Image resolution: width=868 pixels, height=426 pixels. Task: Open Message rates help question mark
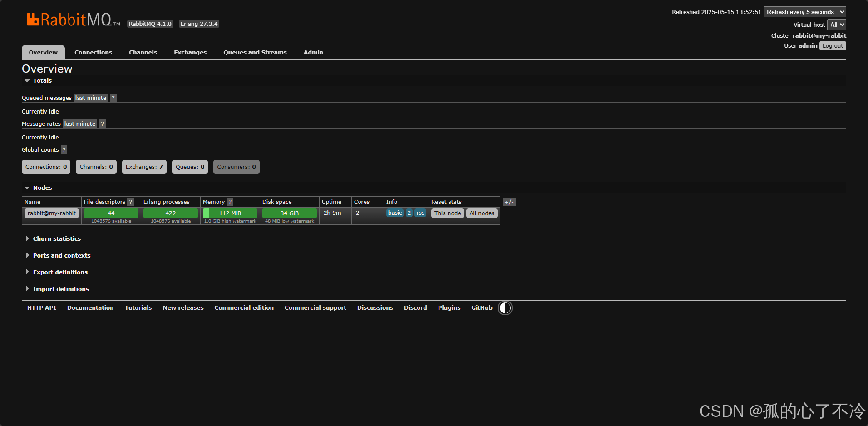coord(102,124)
